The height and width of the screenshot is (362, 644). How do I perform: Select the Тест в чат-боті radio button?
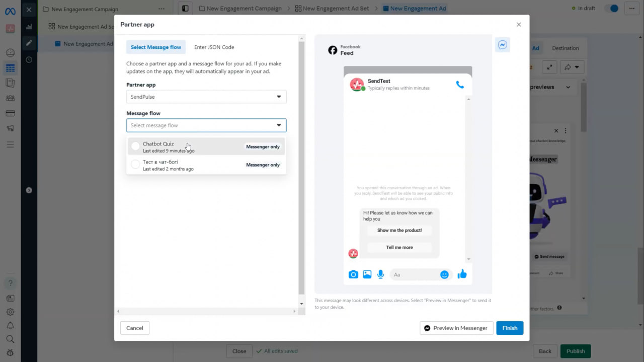[135, 164]
